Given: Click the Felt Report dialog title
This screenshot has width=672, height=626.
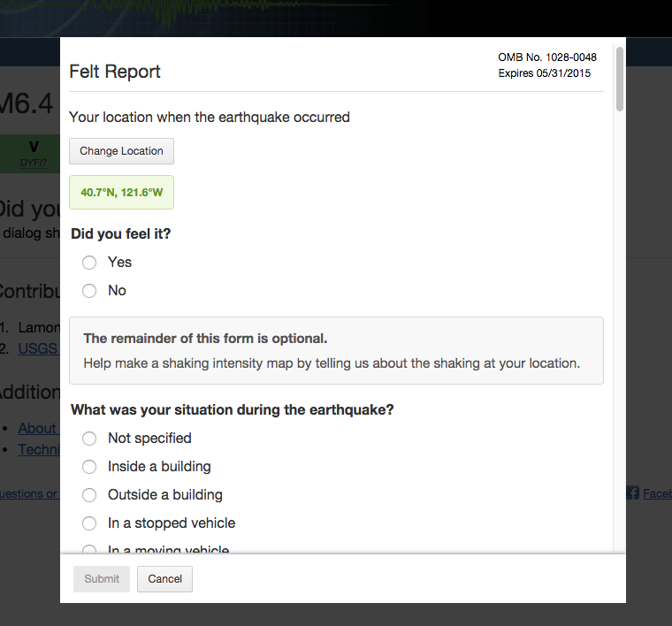Looking at the screenshot, I should click(115, 72).
